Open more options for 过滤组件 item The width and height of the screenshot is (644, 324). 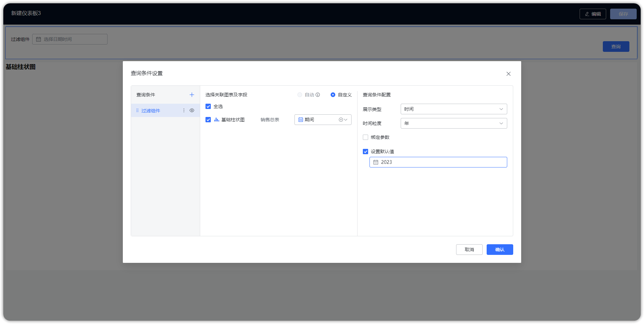184,110
